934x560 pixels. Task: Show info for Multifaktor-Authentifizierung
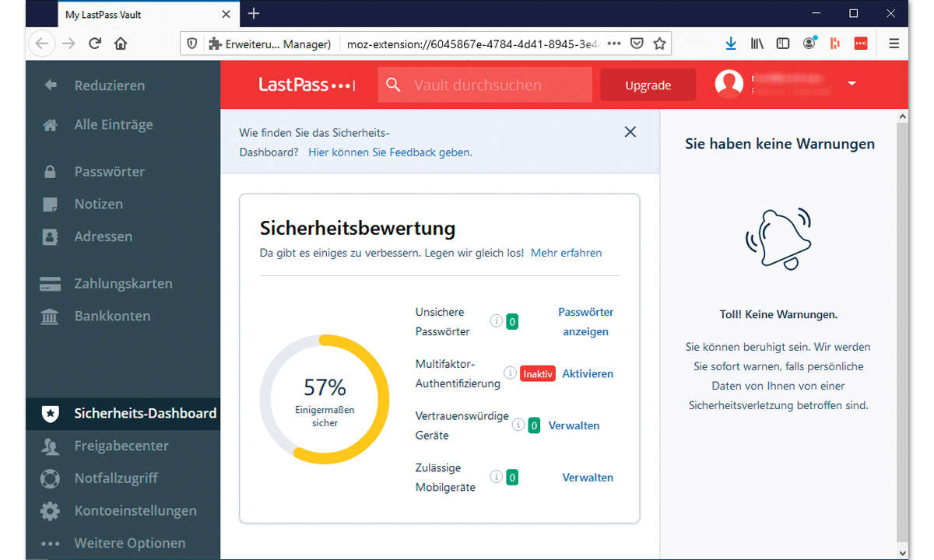[x=510, y=373]
